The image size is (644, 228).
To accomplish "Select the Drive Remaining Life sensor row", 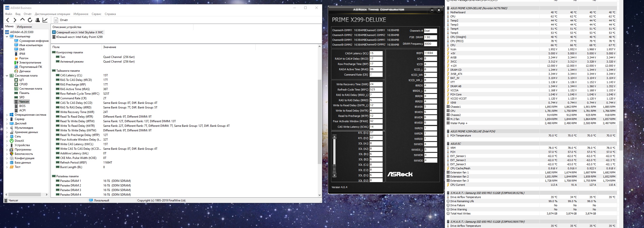I will (x=531, y=201).
